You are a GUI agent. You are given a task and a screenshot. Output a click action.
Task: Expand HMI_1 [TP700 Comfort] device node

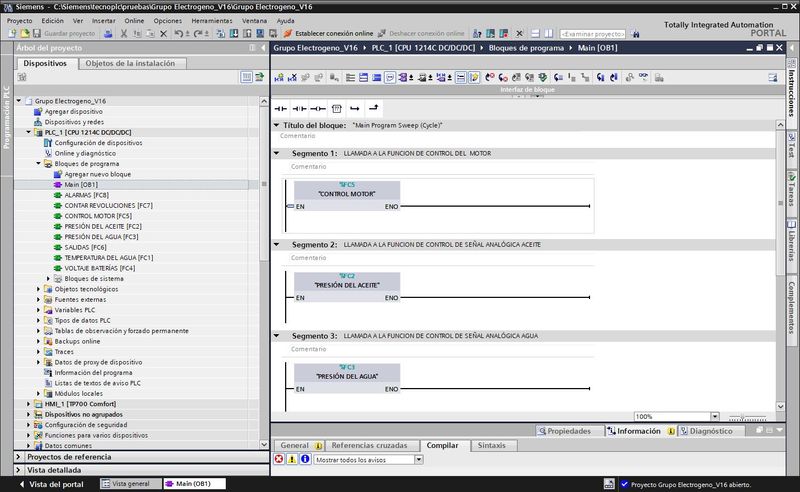click(x=29, y=404)
